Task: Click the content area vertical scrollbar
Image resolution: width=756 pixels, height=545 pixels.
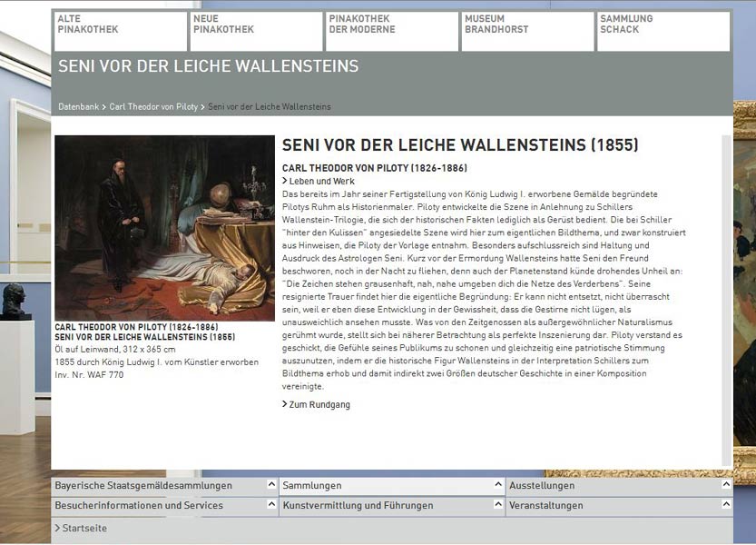Action: pyautogui.click(x=726, y=300)
